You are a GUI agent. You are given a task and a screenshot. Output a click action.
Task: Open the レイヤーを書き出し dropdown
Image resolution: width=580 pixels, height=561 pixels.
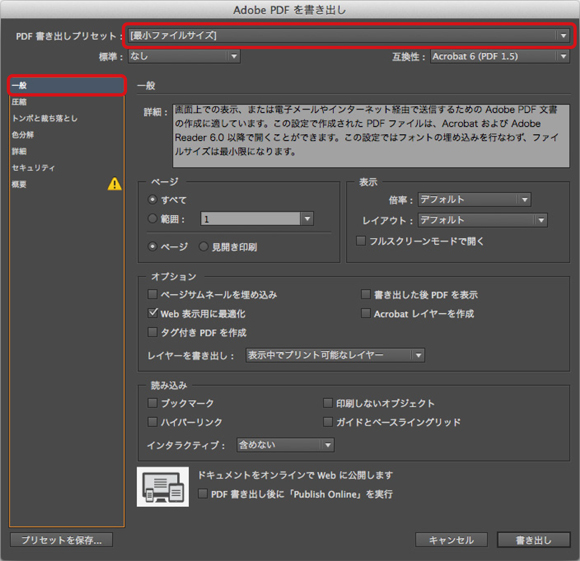tap(335, 355)
